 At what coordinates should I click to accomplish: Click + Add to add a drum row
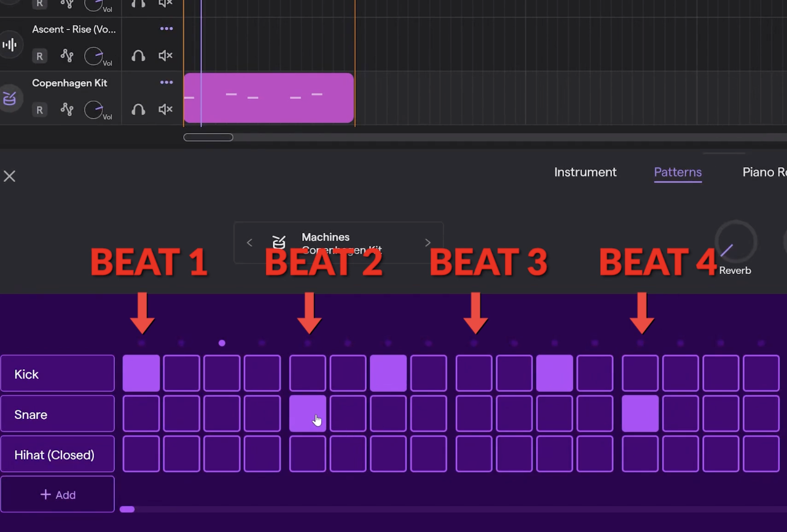[x=58, y=495]
